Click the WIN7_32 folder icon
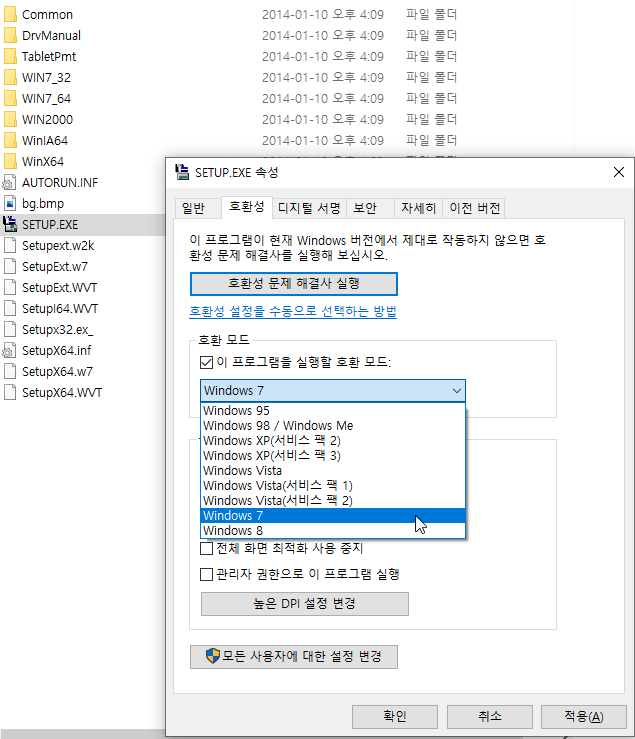The width and height of the screenshot is (635, 739). tap(10, 77)
